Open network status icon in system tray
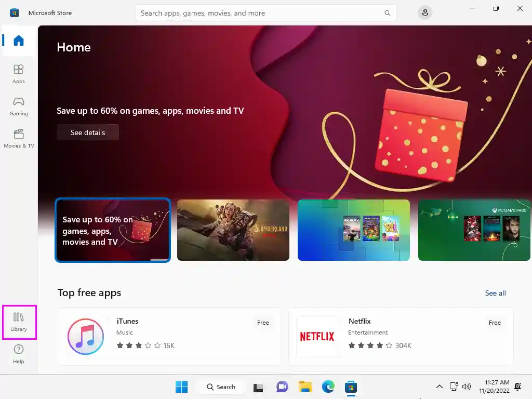Viewport: 532px width, 399px height. [454, 387]
